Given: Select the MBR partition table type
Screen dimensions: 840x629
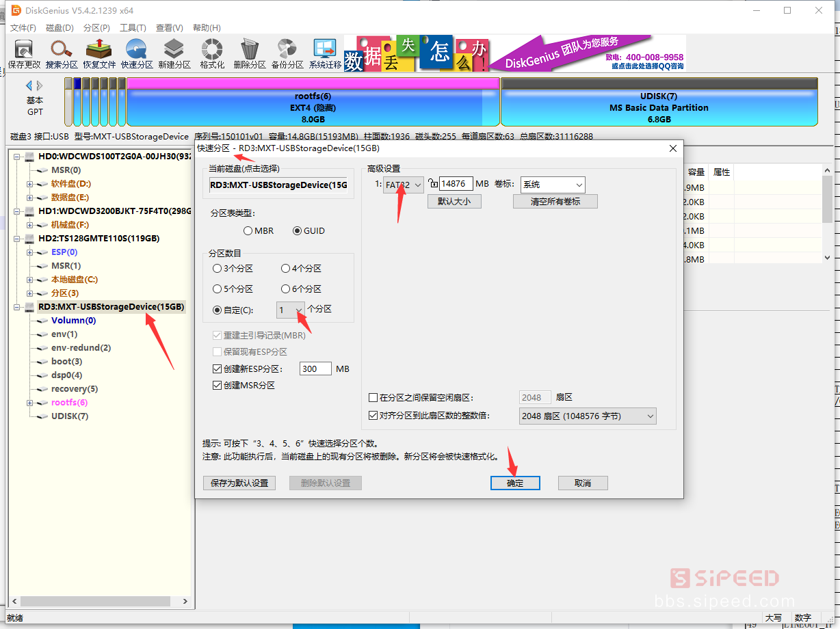Looking at the screenshot, I should (259, 231).
